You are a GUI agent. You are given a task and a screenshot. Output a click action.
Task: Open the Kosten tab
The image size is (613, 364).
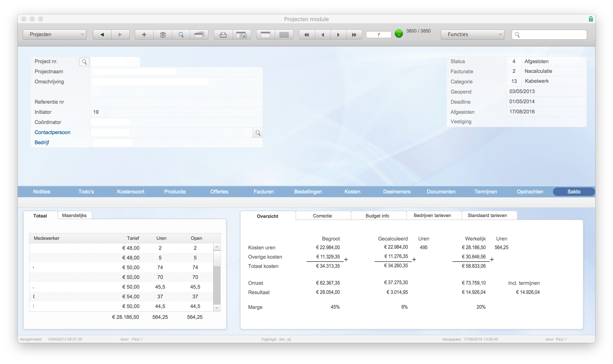tap(352, 192)
